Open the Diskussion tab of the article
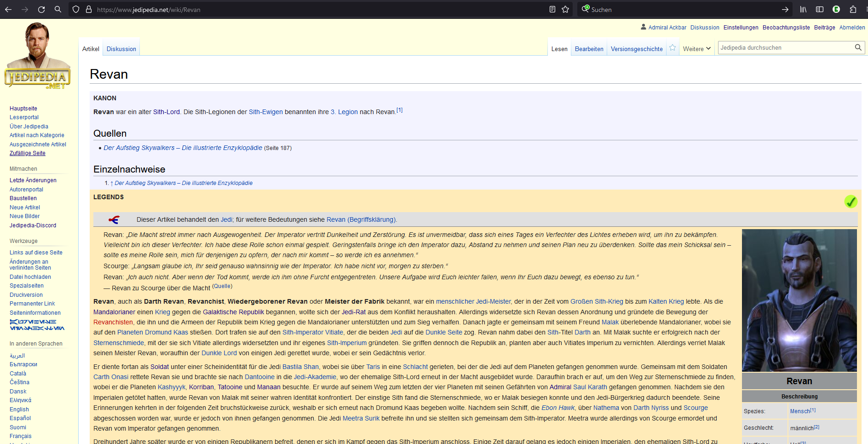868x444 pixels. (x=121, y=49)
